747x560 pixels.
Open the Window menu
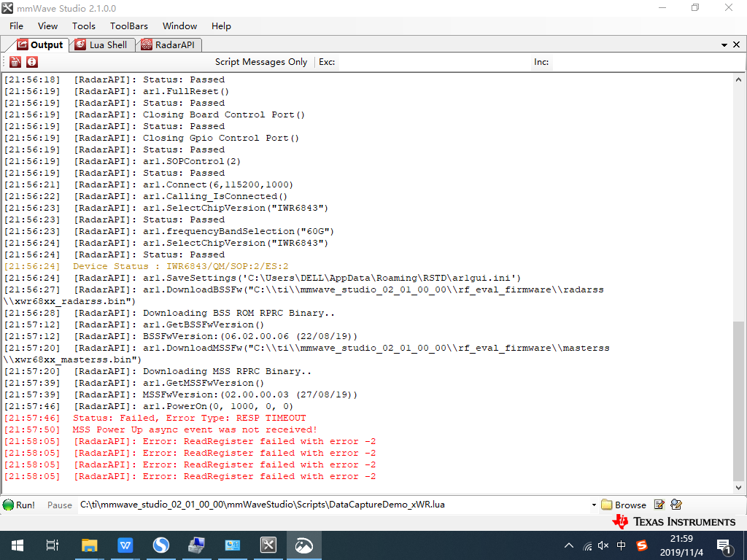click(x=179, y=26)
